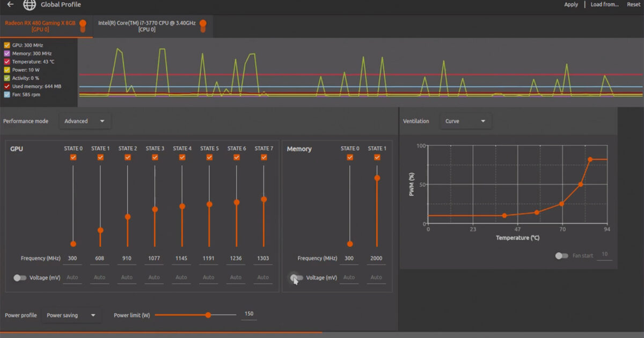Image resolution: width=644 pixels, height=338 pixels.
Task: Uncheck STATE 0 in the GPU panel
Action: (x=72, y=157)
